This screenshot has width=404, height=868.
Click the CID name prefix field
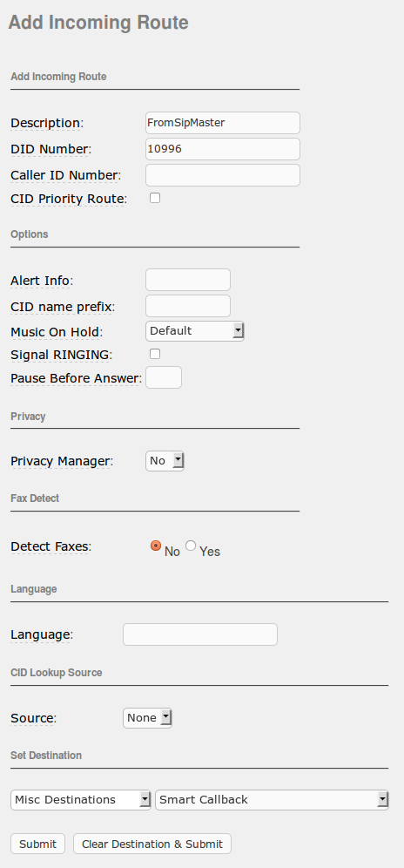pos(187,306)
